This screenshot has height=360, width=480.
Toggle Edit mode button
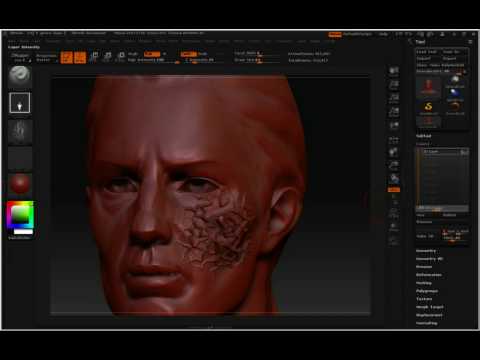pos(67,57)
